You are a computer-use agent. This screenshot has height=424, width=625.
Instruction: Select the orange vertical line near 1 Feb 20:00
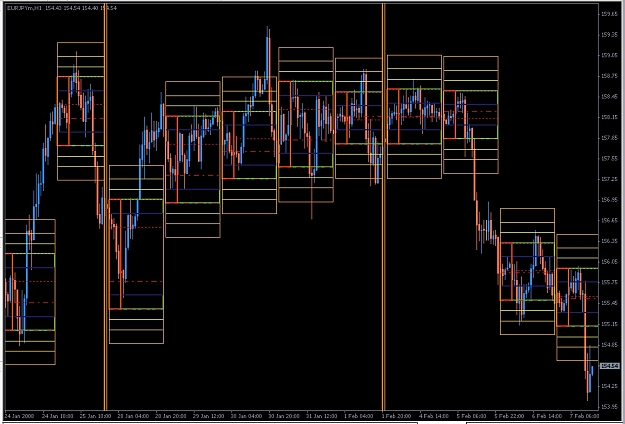tap(383, 206)
